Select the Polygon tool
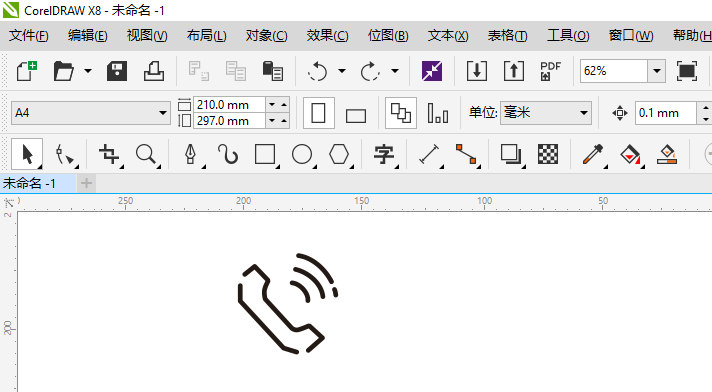The height and width of the screenshot is (392, 712). click(339, 154)
